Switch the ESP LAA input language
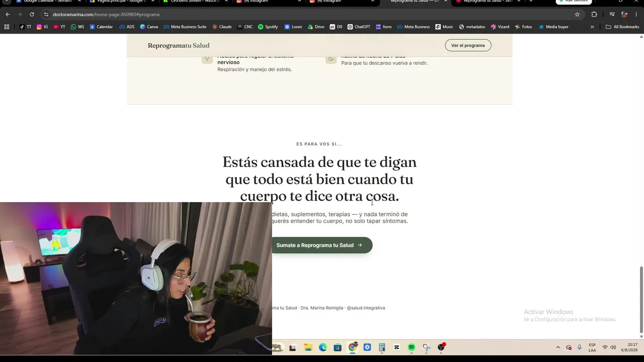644x362 pixels. tap(592, 347)
